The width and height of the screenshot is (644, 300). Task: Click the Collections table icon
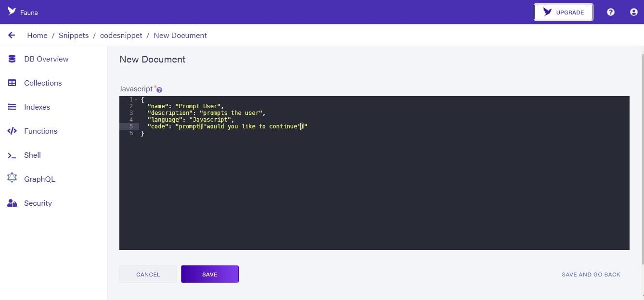click(12, 83)
